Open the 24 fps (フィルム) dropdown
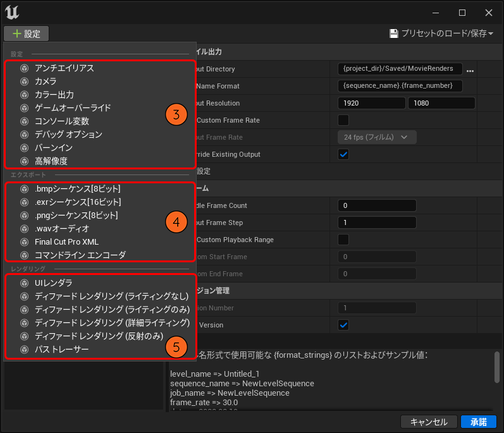The height and width of the screenshot is (433, 504). 377,137
